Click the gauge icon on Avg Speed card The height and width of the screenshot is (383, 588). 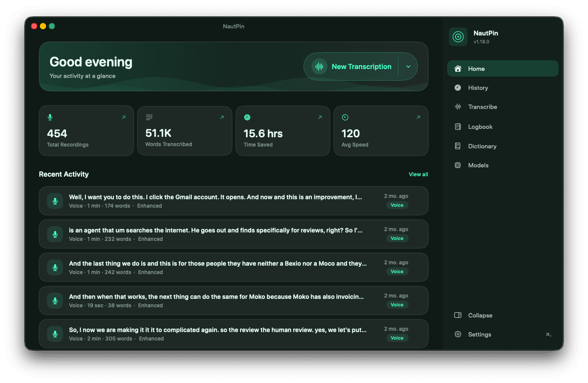(345, 117)
